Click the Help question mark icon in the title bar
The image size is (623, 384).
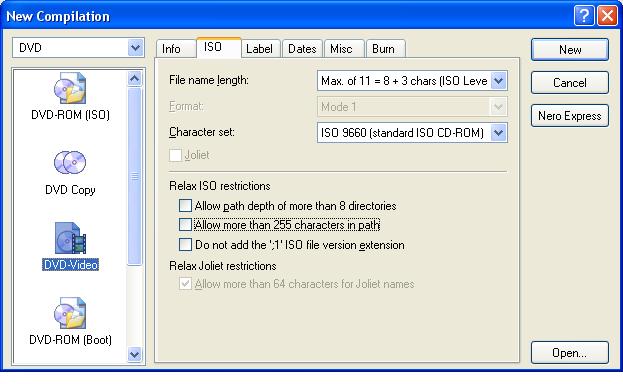pyautogui.click(x=584, y=16)
